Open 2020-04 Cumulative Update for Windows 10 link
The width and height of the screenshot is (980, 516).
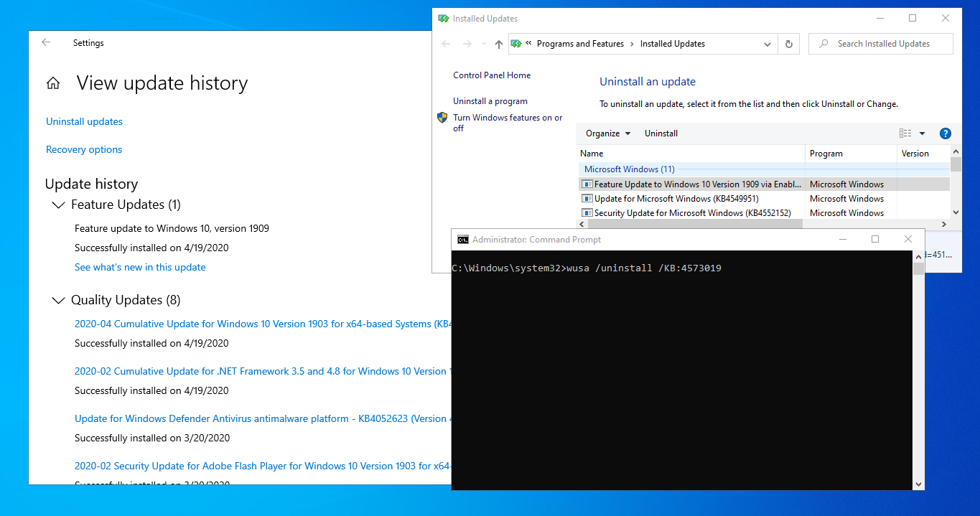click(x=263, y=324)
